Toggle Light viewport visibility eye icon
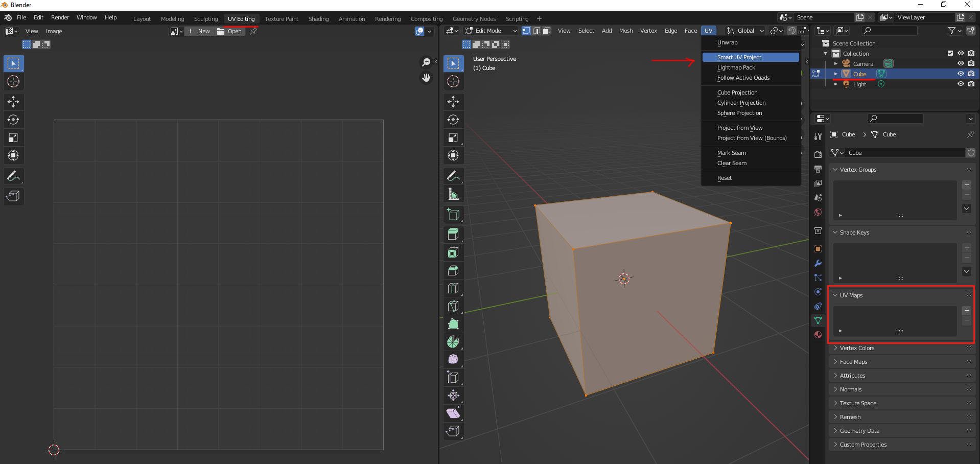The width and height of the screenshot is (980, 464). (x=961, y=84)
